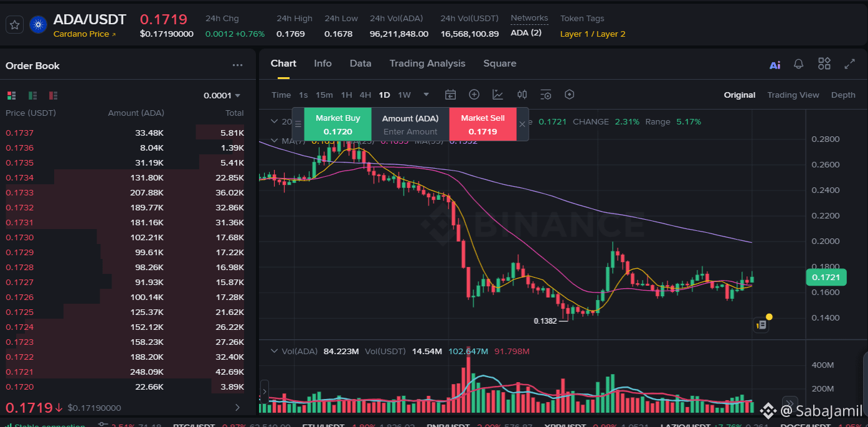The image size is (868, 427).
Task: Select ask price 0.1733 row
Action: 125,192
